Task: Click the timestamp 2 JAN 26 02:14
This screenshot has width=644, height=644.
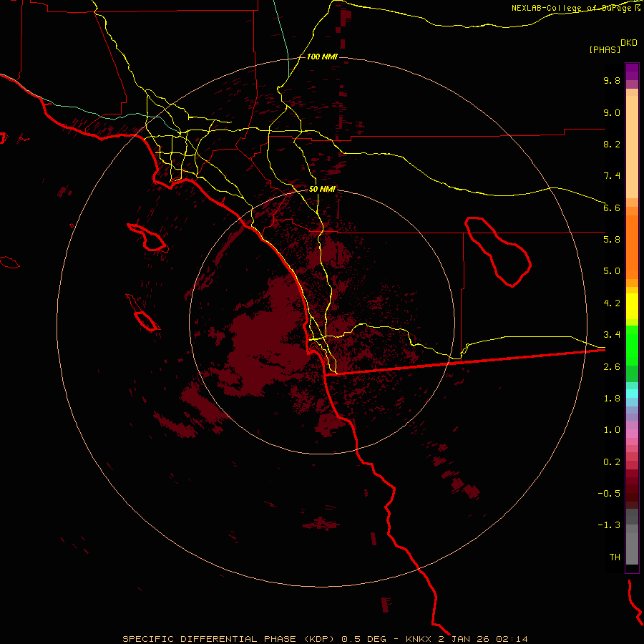Action: click(482, 639)
